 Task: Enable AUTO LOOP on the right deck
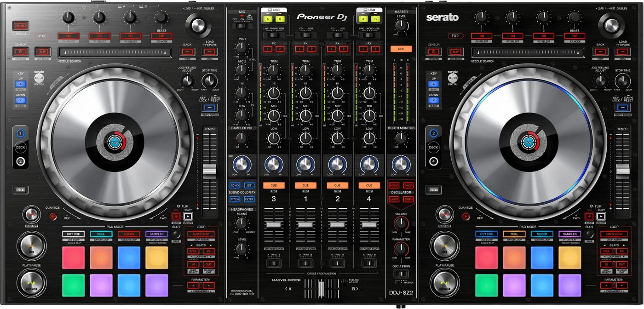[614, 234]
